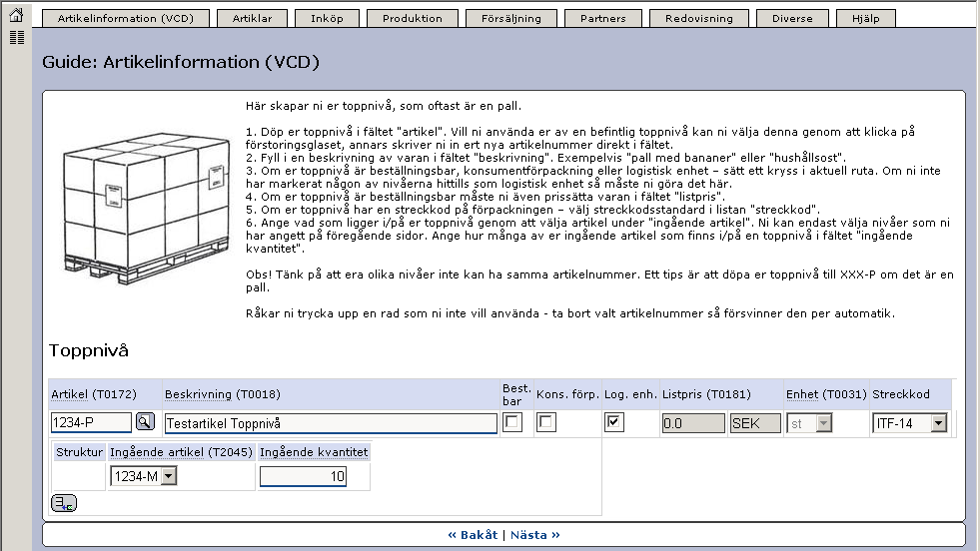Click the Streckkod column header
The image size is (980, 551).
click(x=901, y=394)
